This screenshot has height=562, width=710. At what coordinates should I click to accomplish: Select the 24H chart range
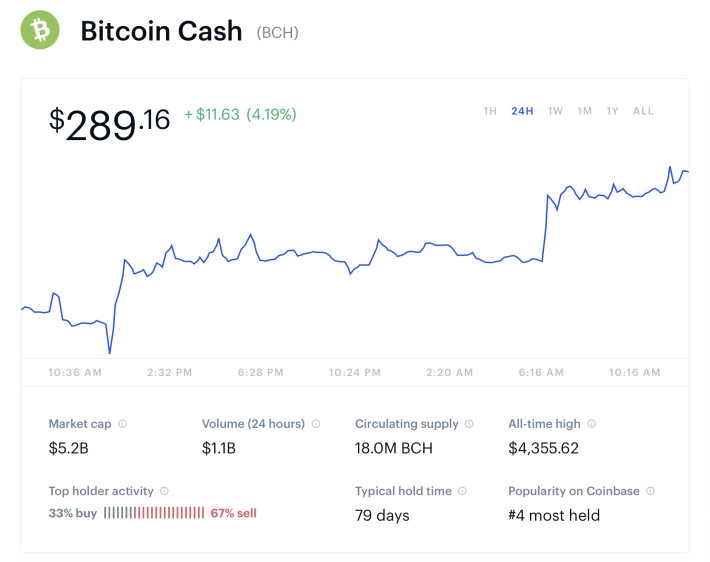pos(522,111)
